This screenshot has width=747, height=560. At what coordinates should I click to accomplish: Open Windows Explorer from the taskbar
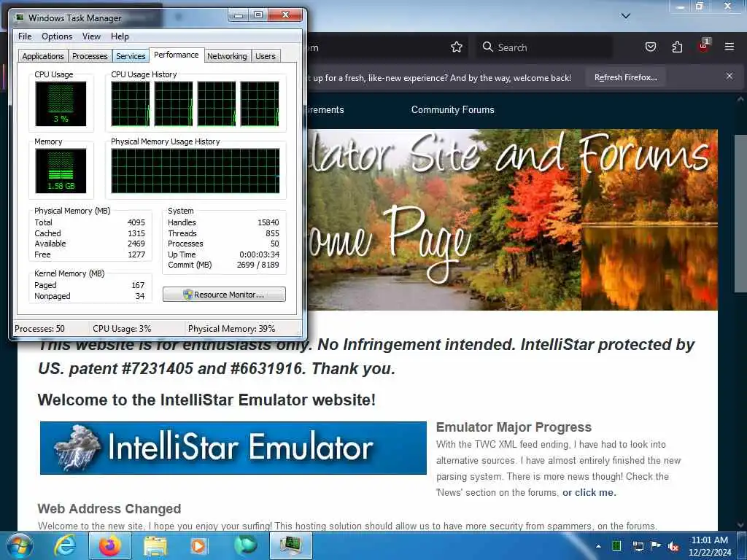pyautogui.click(x=155, y=546)
